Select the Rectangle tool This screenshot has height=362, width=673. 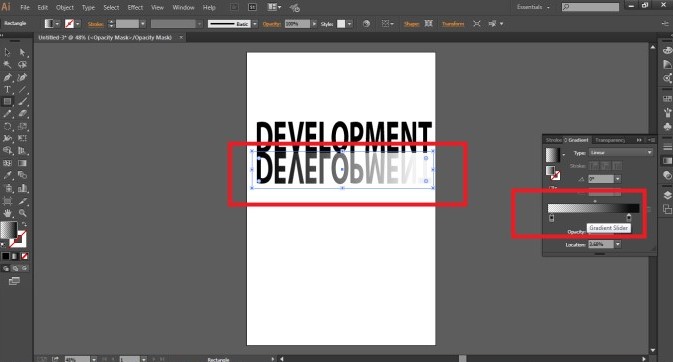click(7, 102)
